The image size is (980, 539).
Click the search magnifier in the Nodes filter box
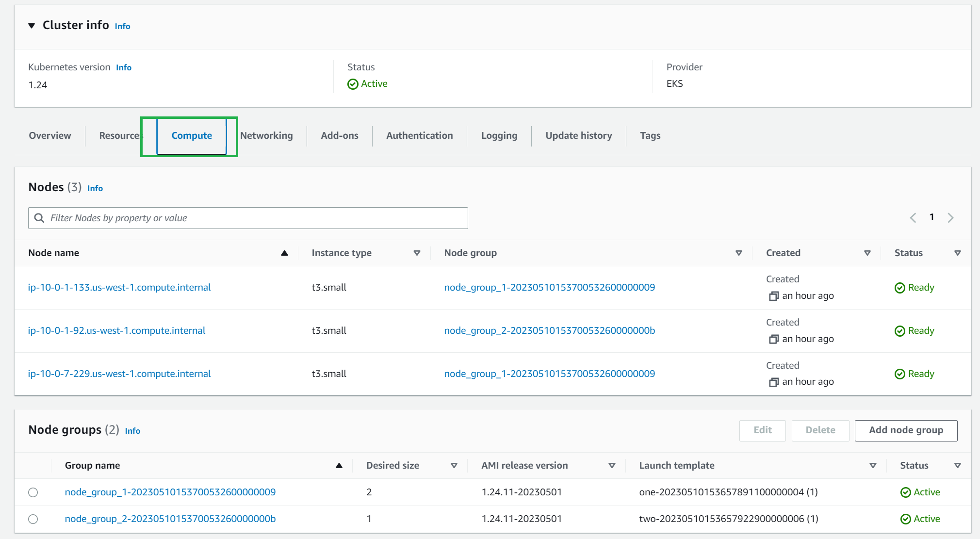click(x=39, y=218)
